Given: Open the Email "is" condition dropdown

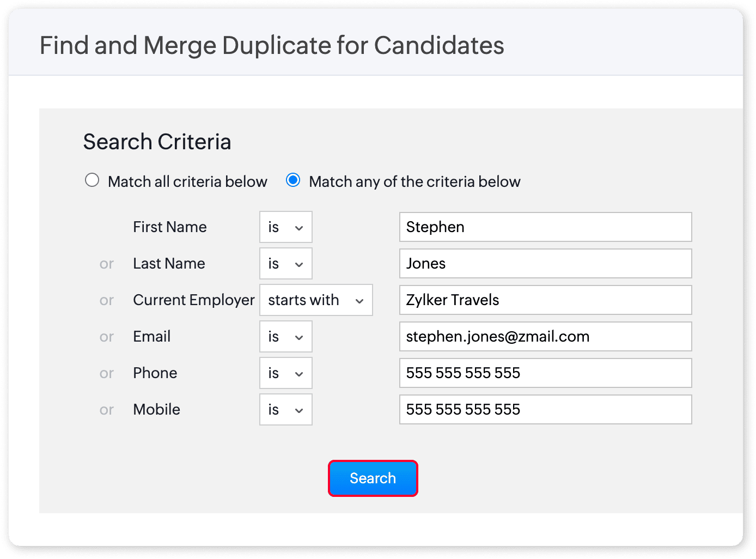Looking at the screenshot, I should [x=285, y=336].
